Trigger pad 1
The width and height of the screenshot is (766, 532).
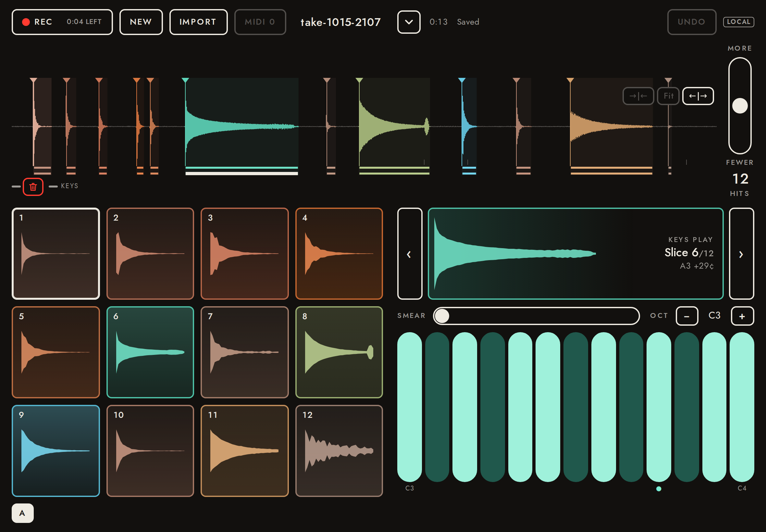coord(56,254)
